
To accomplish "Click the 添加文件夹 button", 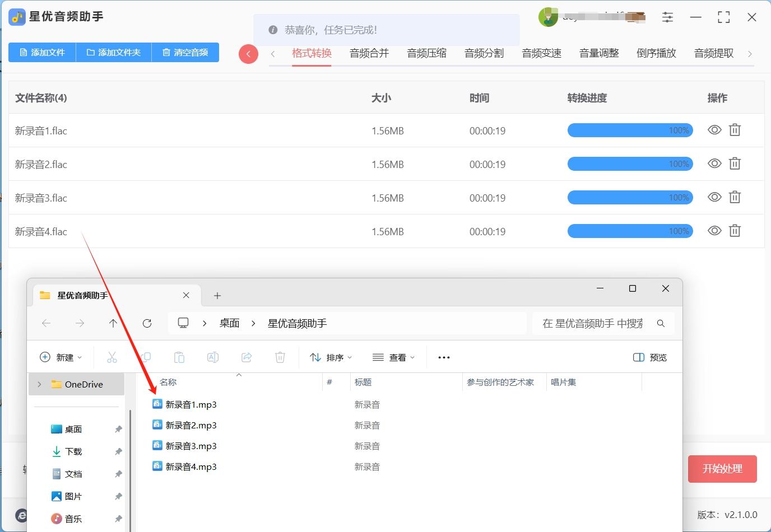I will pyautogui.click(x=114, y=52).
